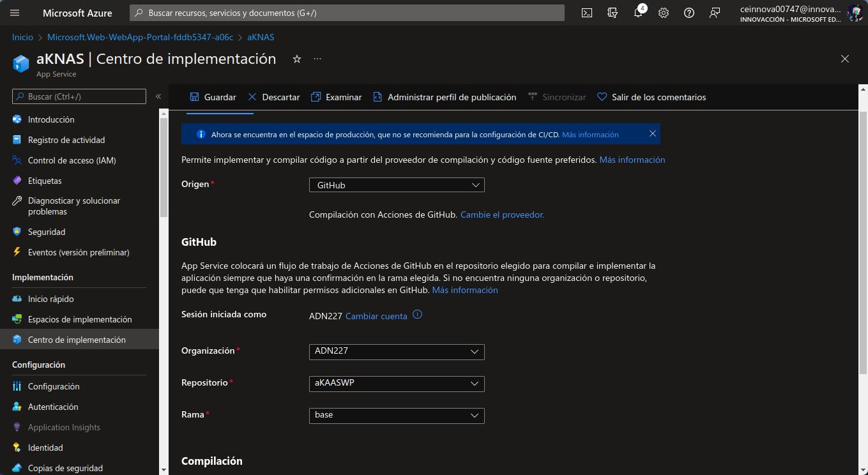Click Examinar in the toolbar
868x475 pixels.
coord(336,97)
